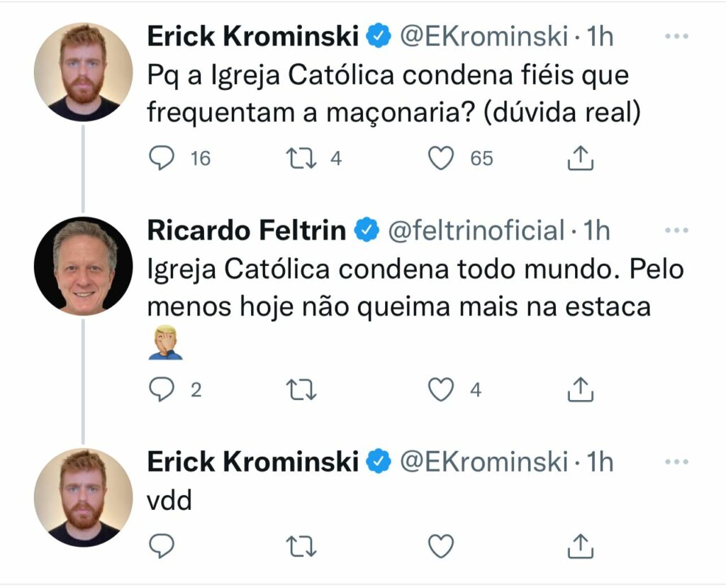Click the Ricardo Feltrin display name
The width and height of the screenshot is (726, 588).
246,231
